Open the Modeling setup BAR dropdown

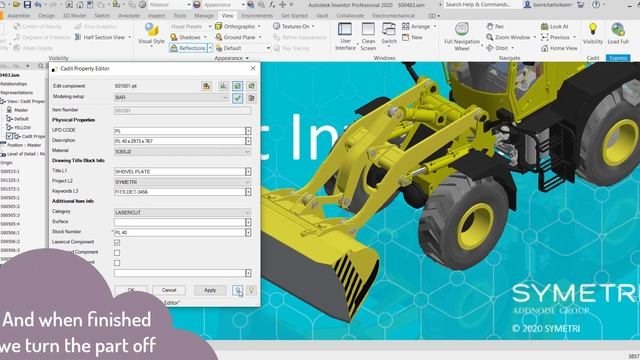171,98
